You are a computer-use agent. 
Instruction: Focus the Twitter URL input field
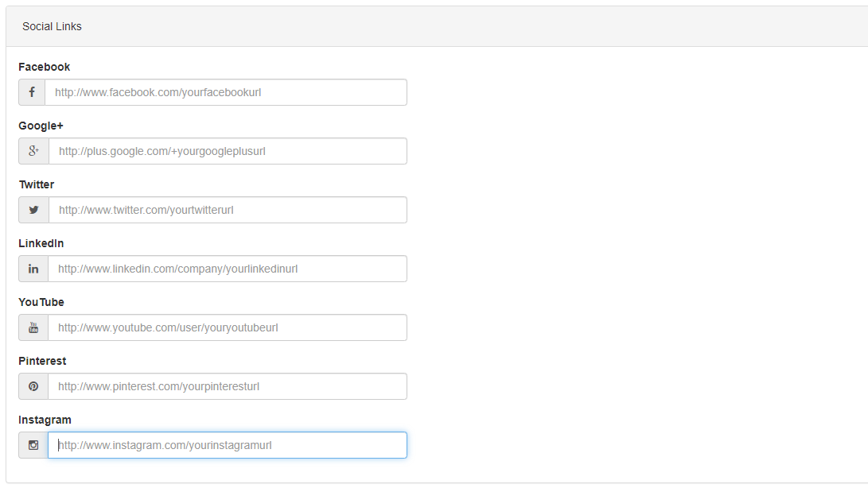[228, 211]
